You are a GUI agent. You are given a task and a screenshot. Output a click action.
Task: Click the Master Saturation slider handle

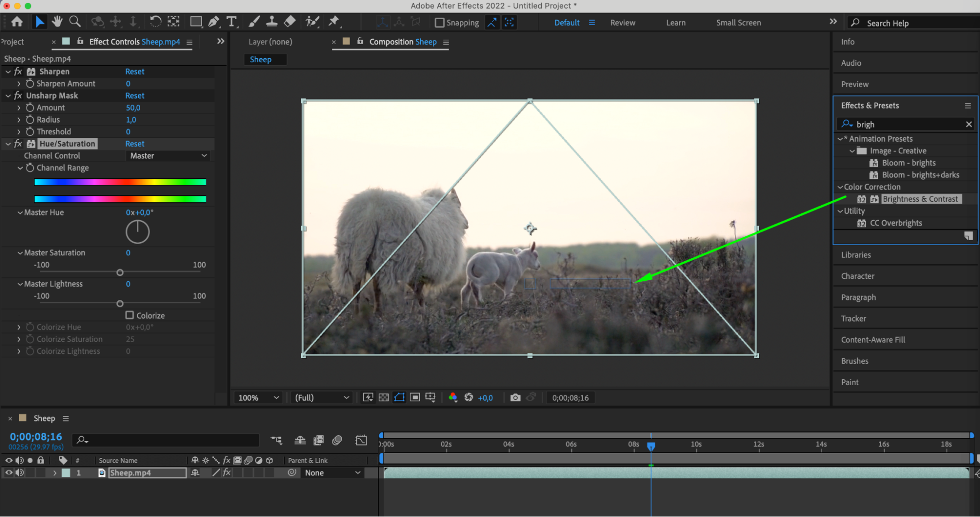(120, 272)
